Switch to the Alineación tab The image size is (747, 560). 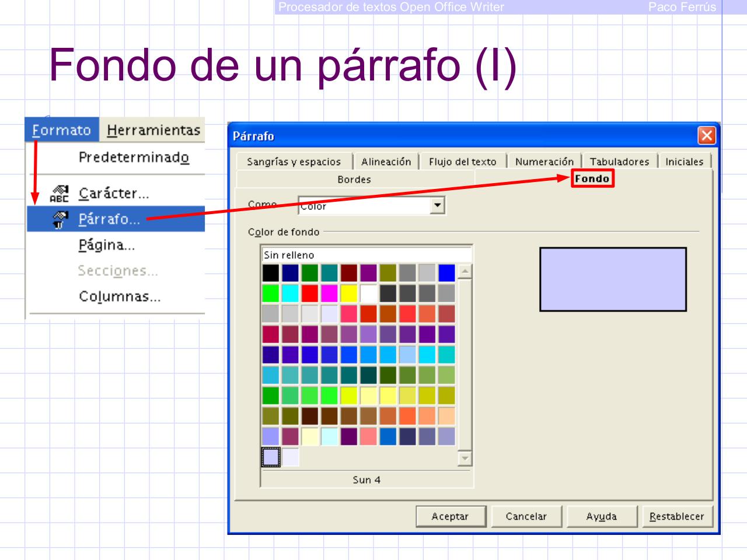pos(388,160)
